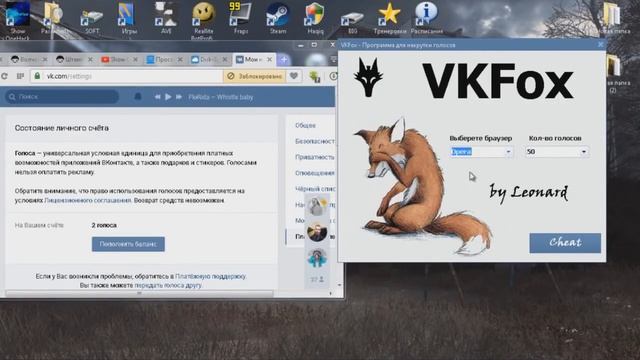640x360 pixels.
Task: Open the Show OneHack desktop shortcut
Action: coord(17,20)
